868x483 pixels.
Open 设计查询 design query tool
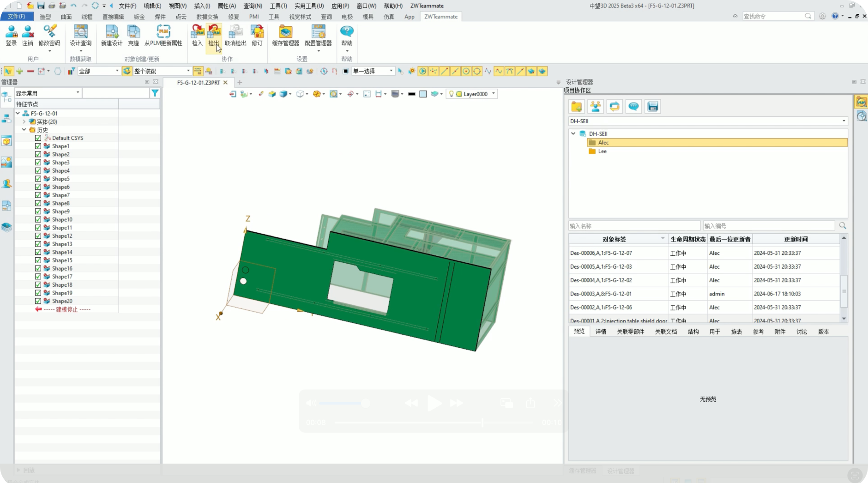coord(81,35)
